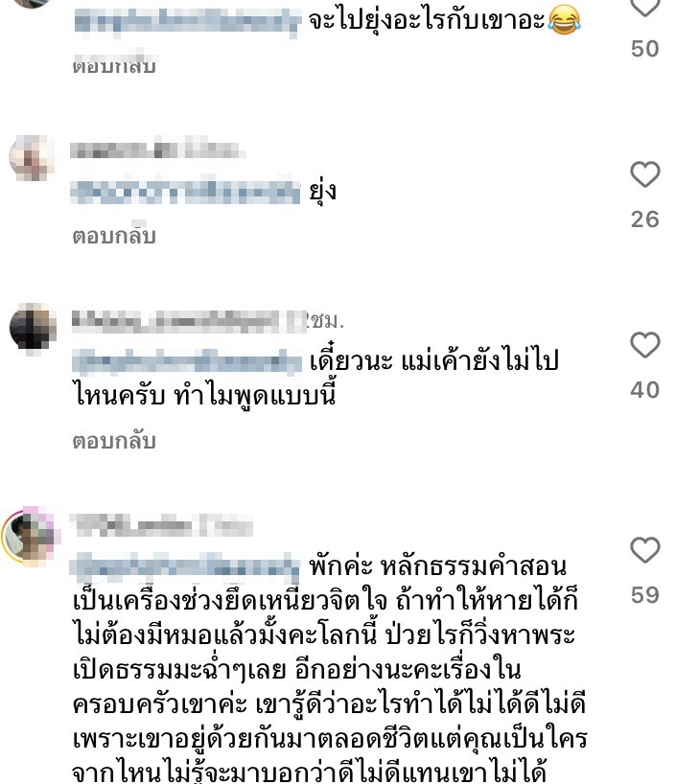The width and height of the screenshot is (699, 784).
Task: Open likes list showing 40
Action: coord(645,390)
